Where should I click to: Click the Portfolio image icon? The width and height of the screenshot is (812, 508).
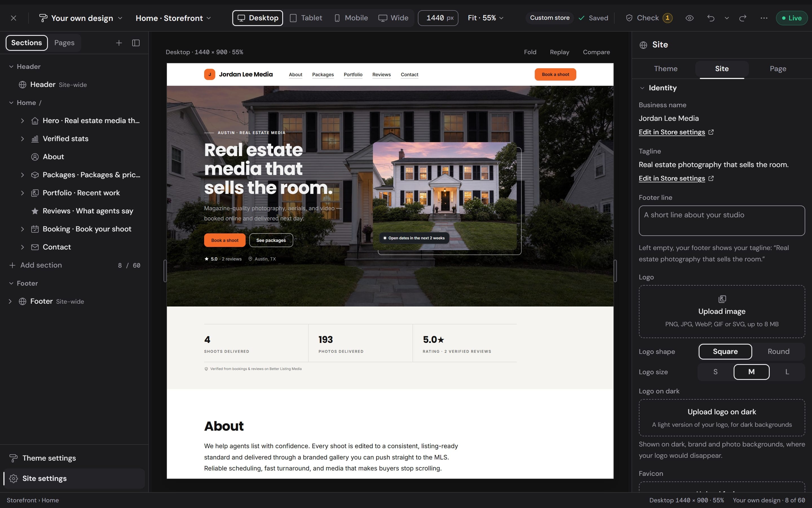[35, 193]
